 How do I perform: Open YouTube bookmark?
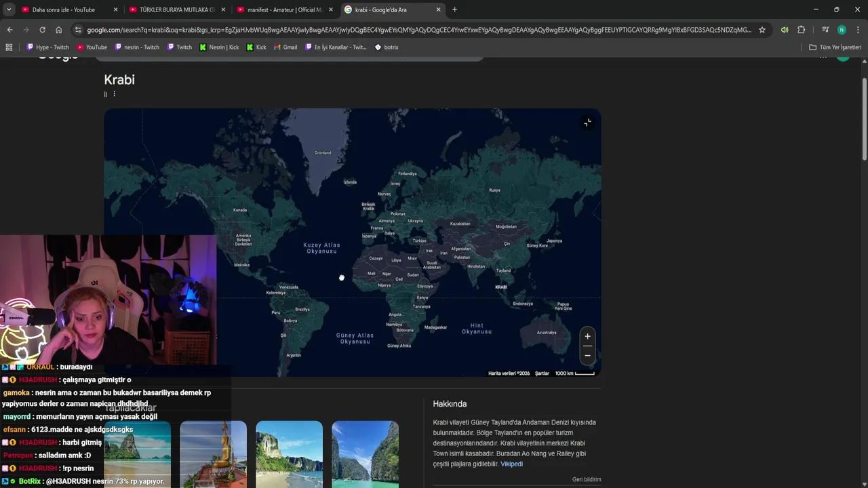pyautogui.click(x=92, y=47)
